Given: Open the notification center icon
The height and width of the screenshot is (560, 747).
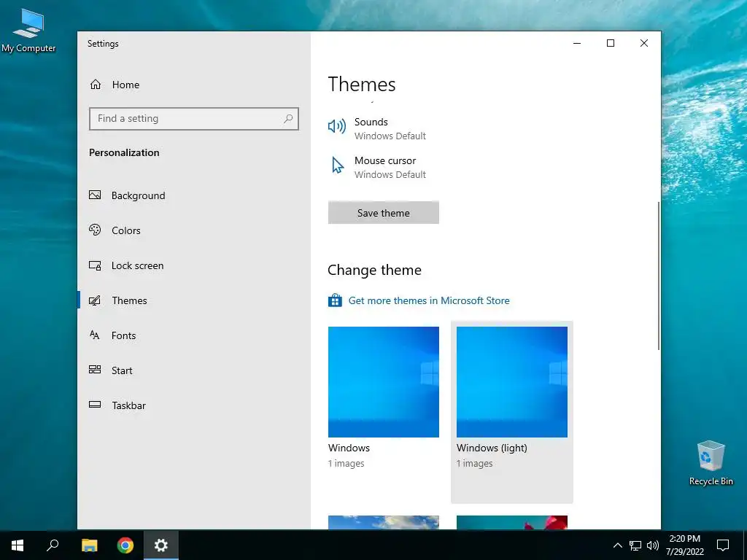Looking at the screenshot, I should coord(723,545).
